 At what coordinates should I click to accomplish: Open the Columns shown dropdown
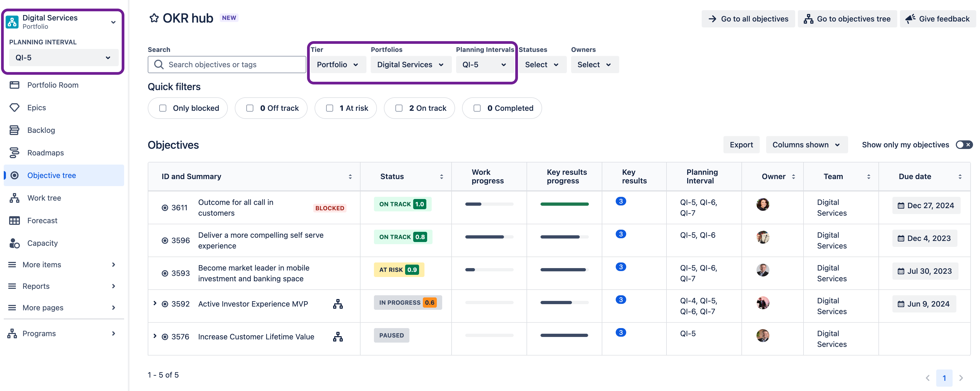[x=806, y=145]
